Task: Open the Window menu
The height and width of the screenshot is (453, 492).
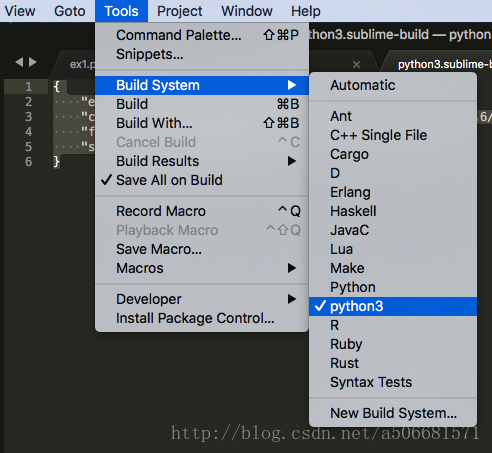Action: [x=247, y=11]
